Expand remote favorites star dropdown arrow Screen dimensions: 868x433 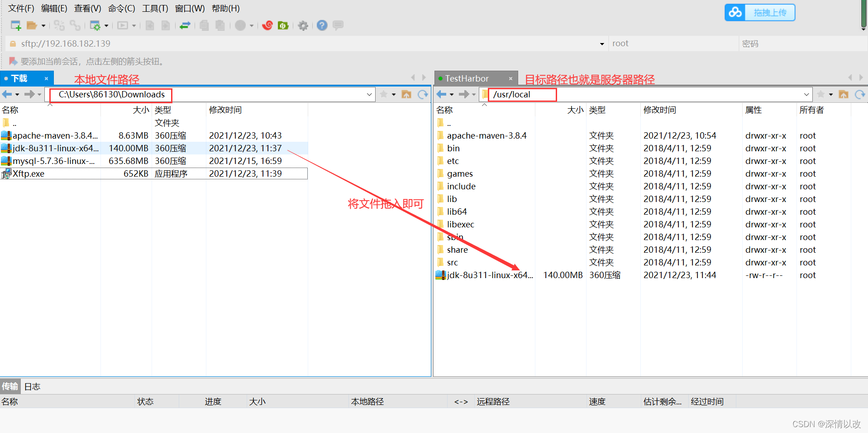coord(831,95)
